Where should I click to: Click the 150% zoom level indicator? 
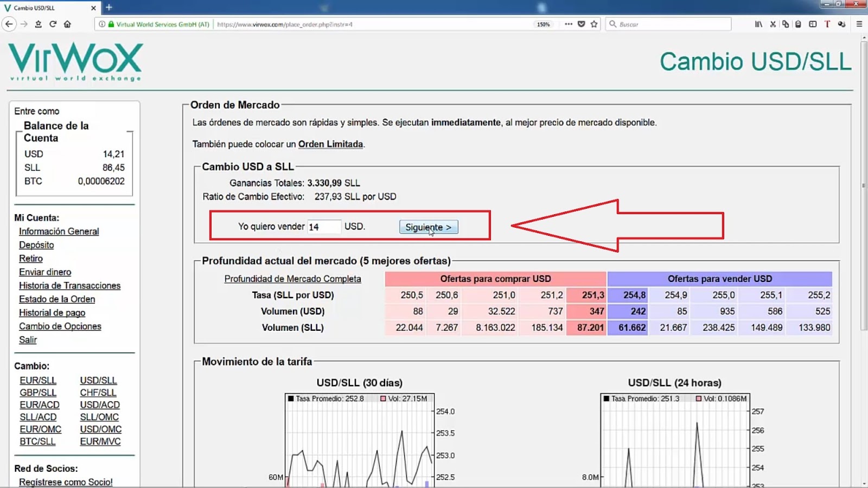coord(543,24)
